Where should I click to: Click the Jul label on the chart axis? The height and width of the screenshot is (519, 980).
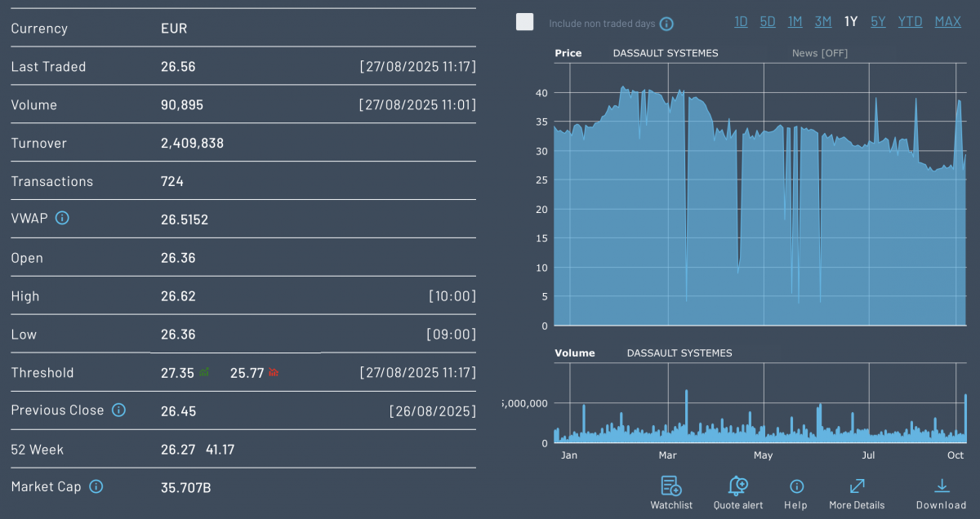(868, 455)
